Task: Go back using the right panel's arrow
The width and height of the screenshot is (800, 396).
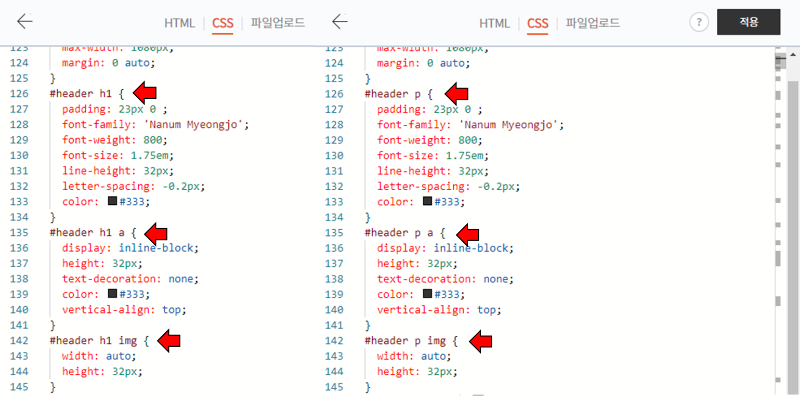Action: [339, 21]
